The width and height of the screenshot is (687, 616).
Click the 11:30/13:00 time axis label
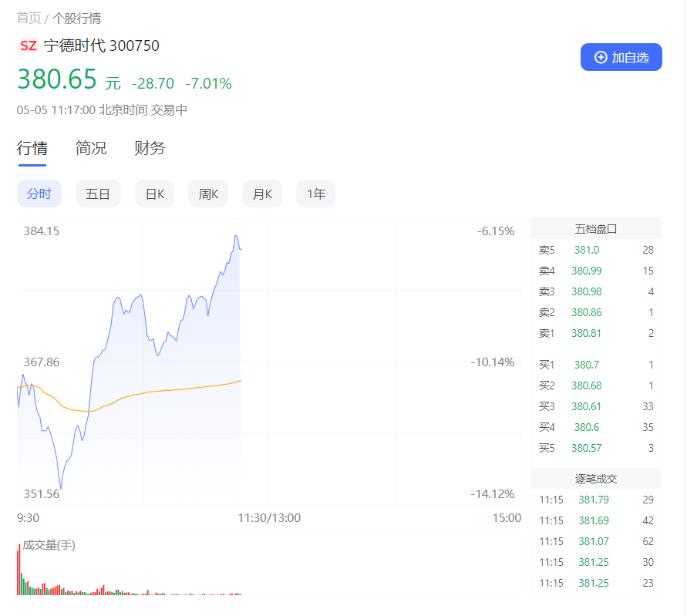[269, 518]
